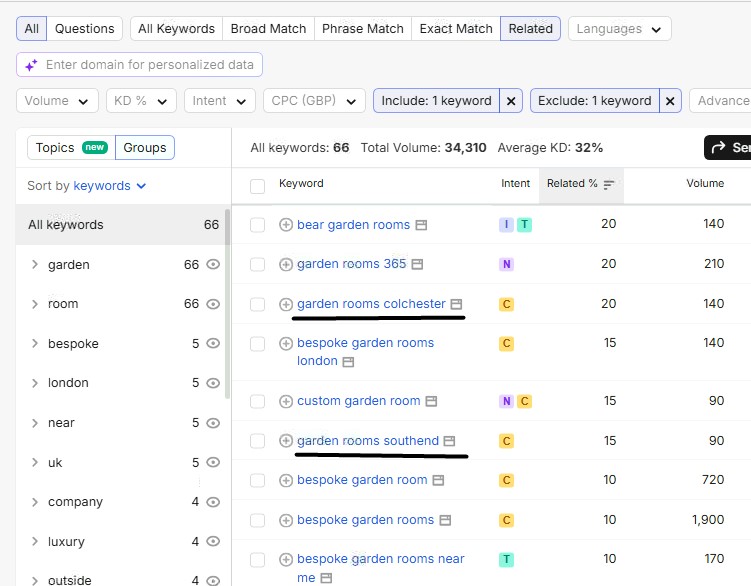Select the Related tab
This screenshot has height=586, width=751.
[x=530, y=29]
